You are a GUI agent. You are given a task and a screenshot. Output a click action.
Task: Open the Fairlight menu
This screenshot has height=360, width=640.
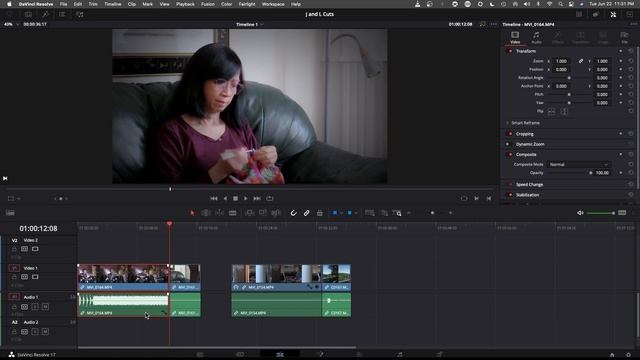[247, 4]
